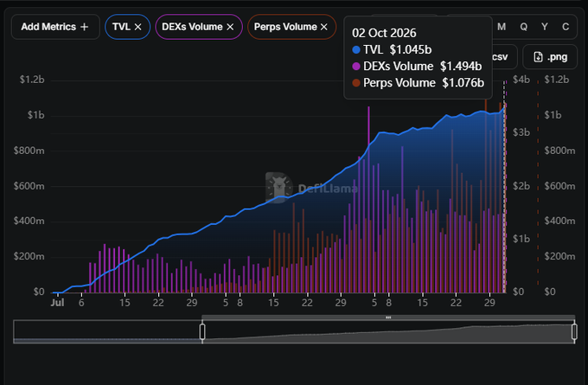Click the '$200m' left axis label

(29, 257)
